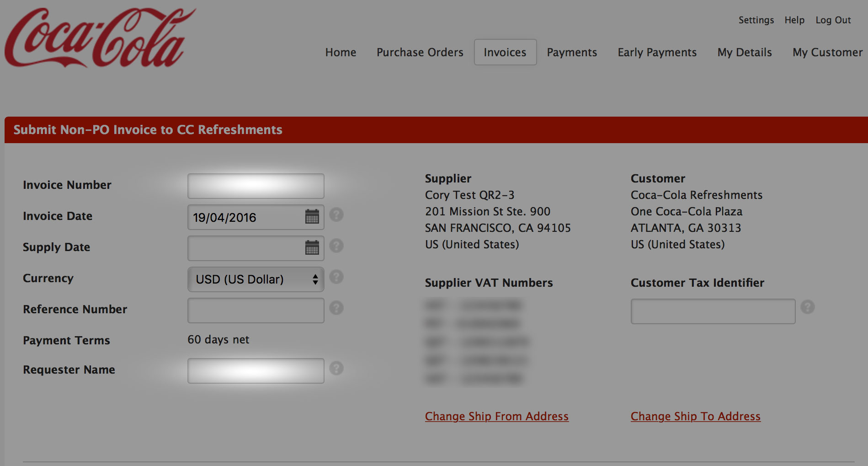Image resolution: width=868 pixels, height=466 pixels.
Task: Click the Customer Tax Identifier help icon
Action: 808,307
